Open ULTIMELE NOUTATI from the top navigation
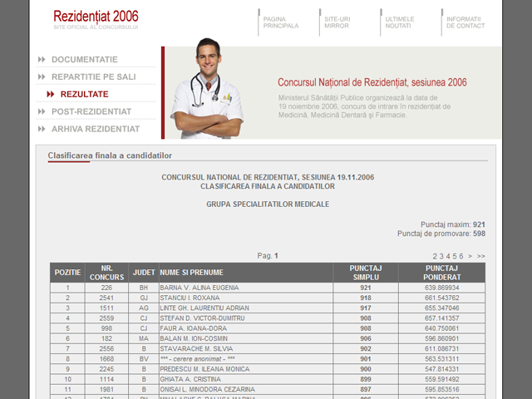The width and height of the screenshot is (532, 399). point(400,22)
